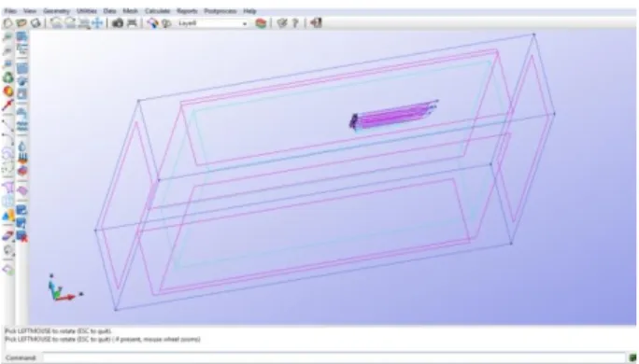Open the Help menu

click(249, 11)
